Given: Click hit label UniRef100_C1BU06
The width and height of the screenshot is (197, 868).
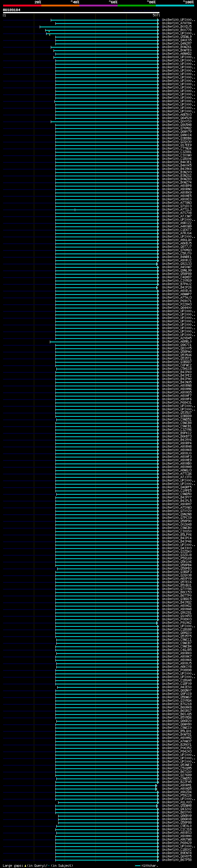Looking at the screenshot, I should click(176, 159).
